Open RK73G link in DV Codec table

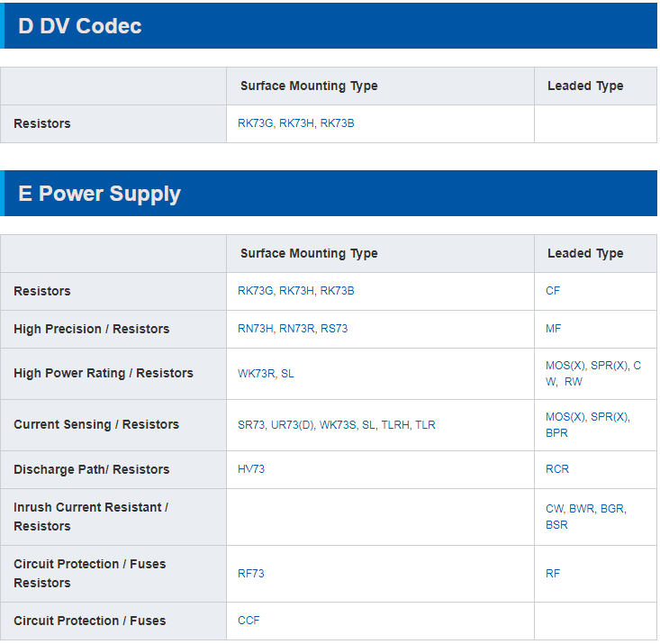point(255,123)
